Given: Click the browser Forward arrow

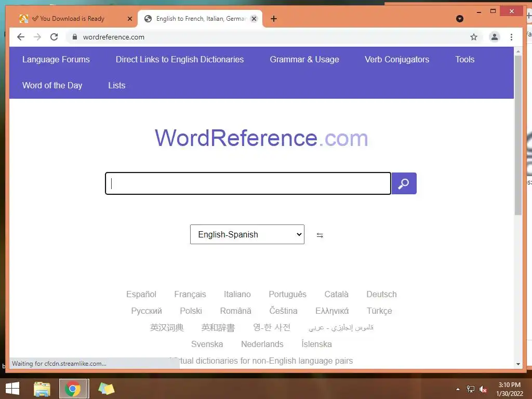Looking at the screenshot, I should point(37,37).
